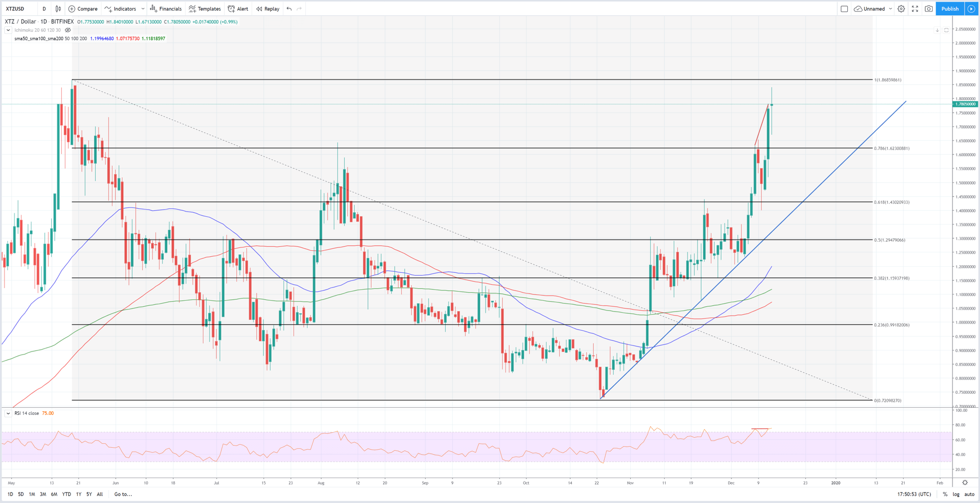The height and width of the screenshot is (503, 980).
Task: Click the 17:50:53 (UTC) timezone menu
Action: [x=914, y=494]
